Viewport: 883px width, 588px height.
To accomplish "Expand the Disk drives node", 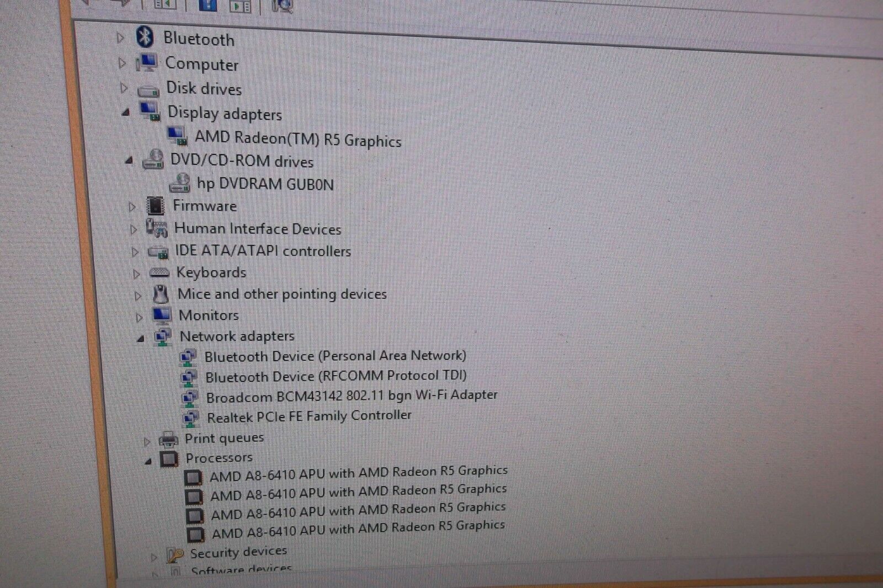I will click(x=124, y=88).
